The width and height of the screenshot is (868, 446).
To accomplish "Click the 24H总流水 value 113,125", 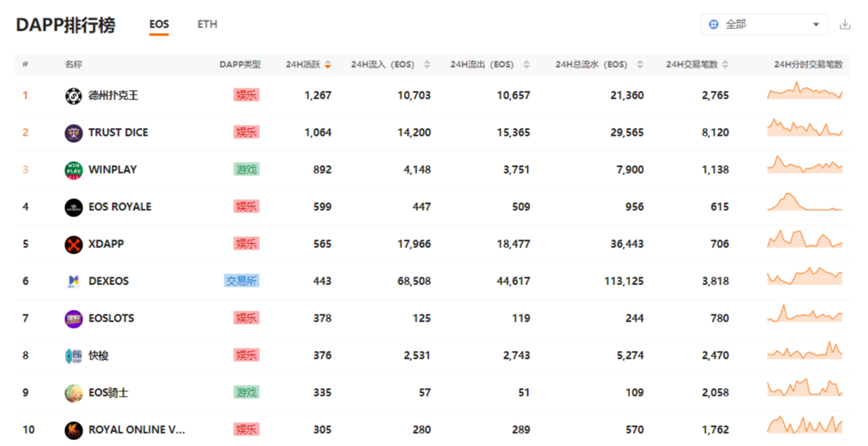I will point(623,281).
